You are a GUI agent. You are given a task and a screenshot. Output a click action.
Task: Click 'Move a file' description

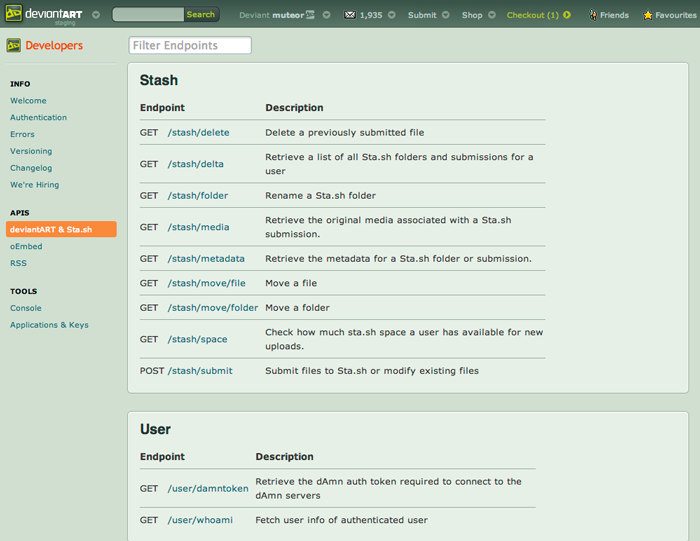click(291, 283)
